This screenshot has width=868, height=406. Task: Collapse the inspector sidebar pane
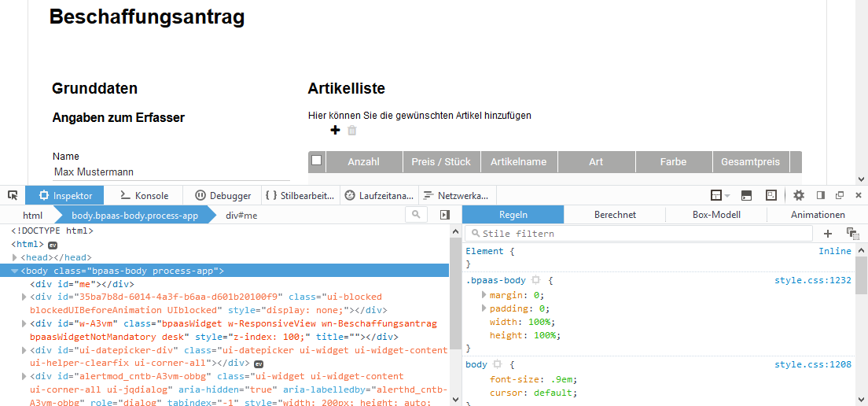coord(445,215)
